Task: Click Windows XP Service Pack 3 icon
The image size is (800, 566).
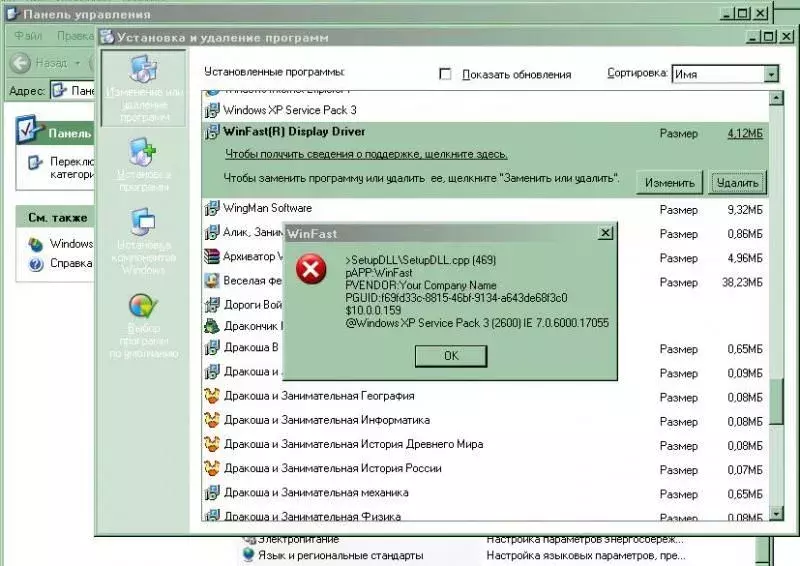Action: point(212,110)
